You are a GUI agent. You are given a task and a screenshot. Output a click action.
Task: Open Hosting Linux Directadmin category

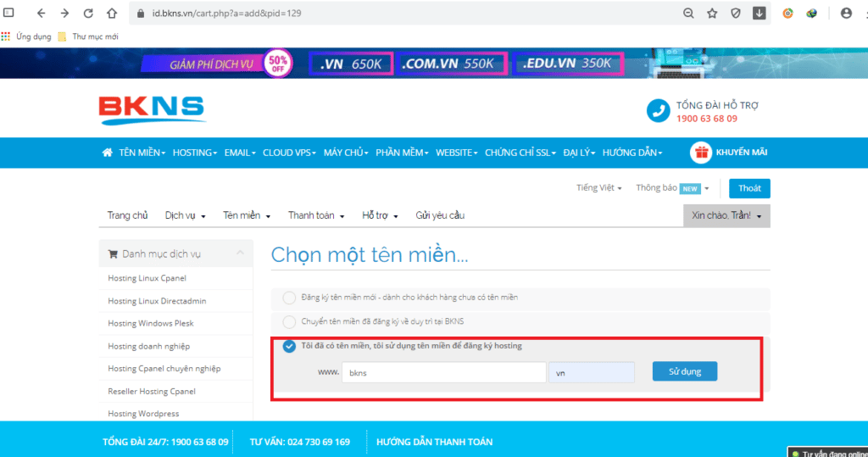tap(157, 301)
